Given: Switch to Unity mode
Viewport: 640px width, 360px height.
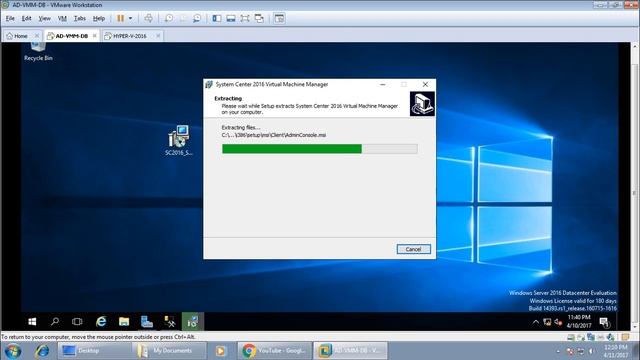Looking at the screenshot, I should (259, 18).
